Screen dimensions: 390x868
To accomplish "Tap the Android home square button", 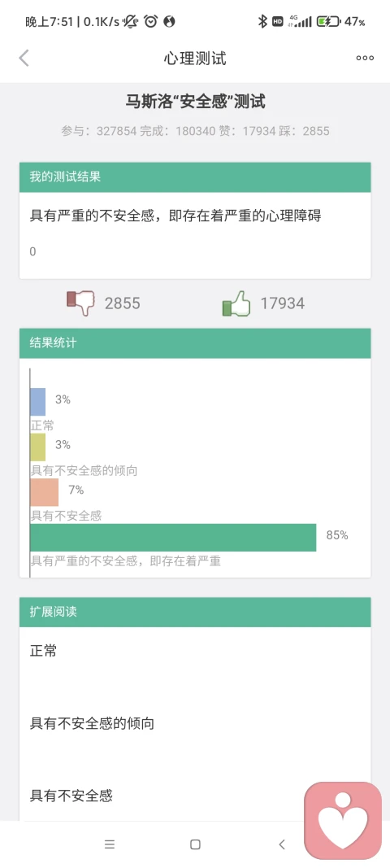I will tap(195, 844).
